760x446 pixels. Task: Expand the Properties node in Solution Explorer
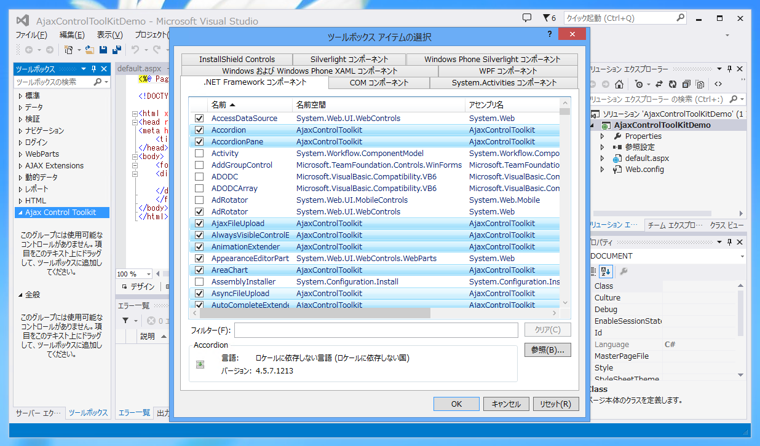(x=602, y=136)
